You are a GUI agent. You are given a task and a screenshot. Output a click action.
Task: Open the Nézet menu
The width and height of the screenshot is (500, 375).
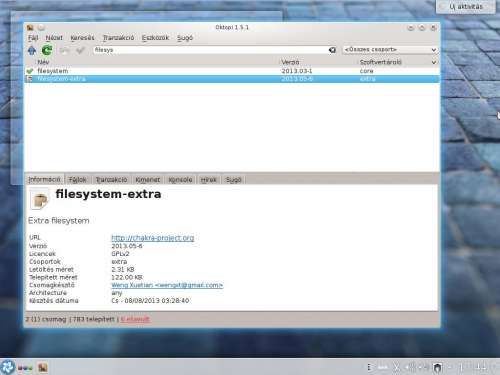[x=54, y=38]
